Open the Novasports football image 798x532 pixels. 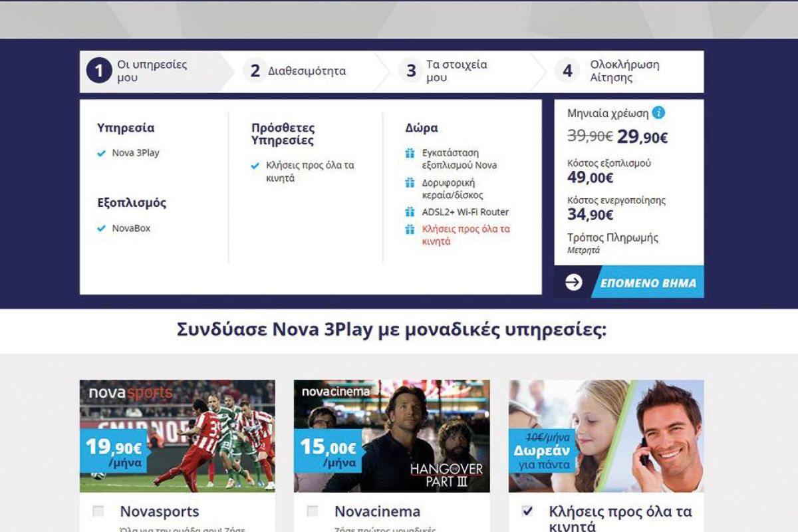pos(177,436)
